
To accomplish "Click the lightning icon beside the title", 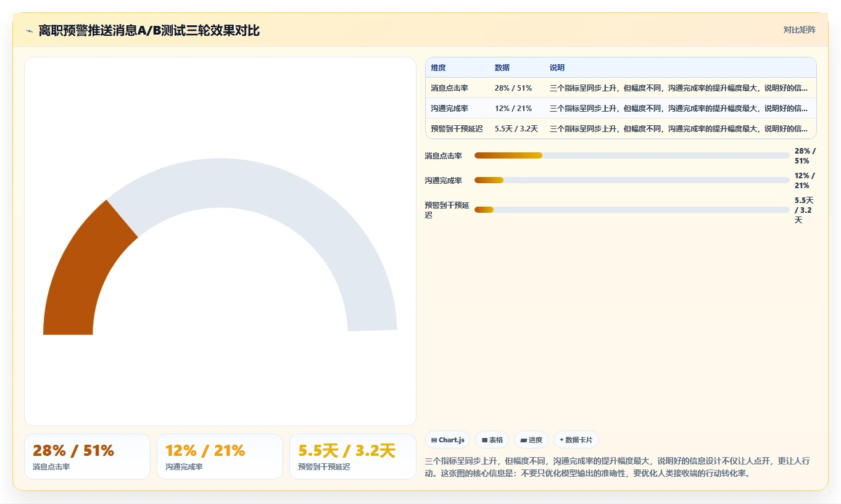I will [x=29, y=30].
